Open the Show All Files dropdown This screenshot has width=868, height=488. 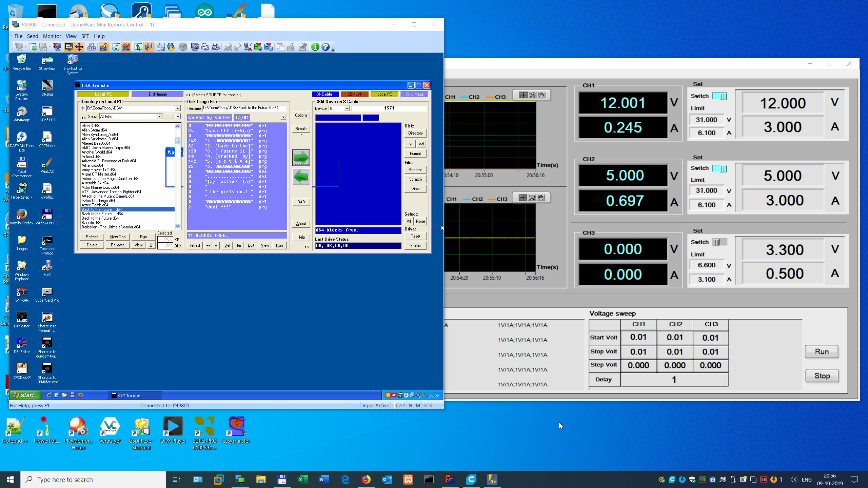point(159,117)
